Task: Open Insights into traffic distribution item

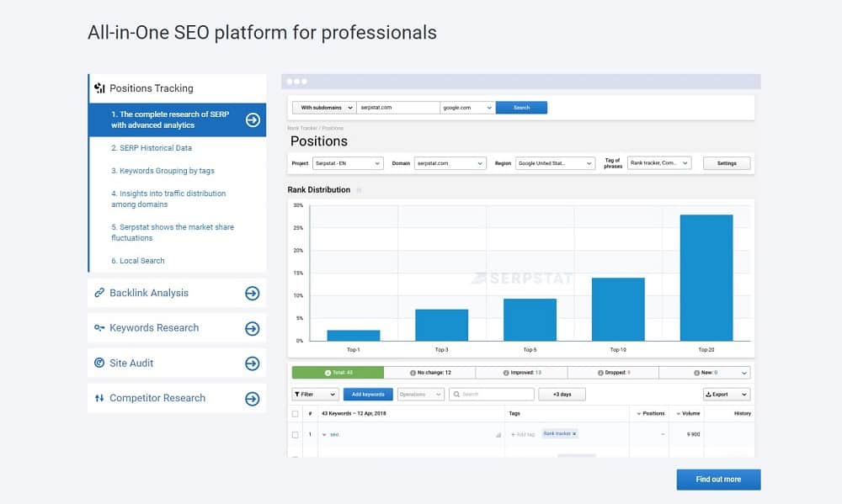Action: pyautogui.click(x=168, y=199)
